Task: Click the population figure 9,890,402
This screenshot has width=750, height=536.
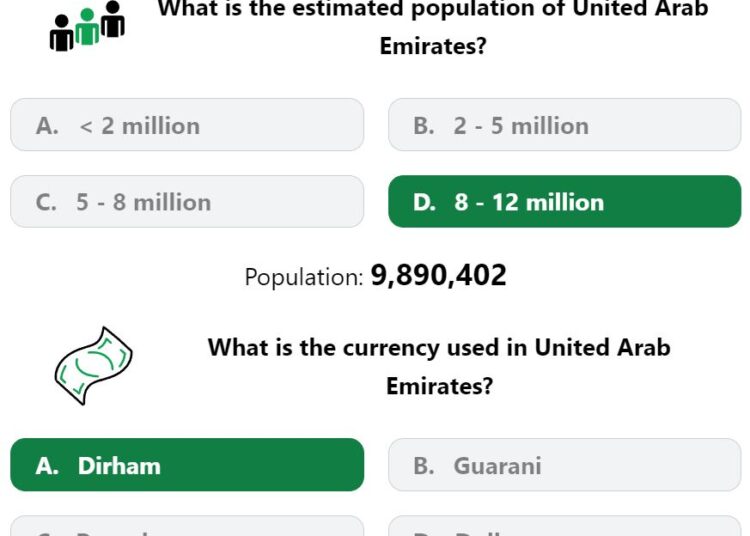Action: pyautogui.click(x=439, y=275)
